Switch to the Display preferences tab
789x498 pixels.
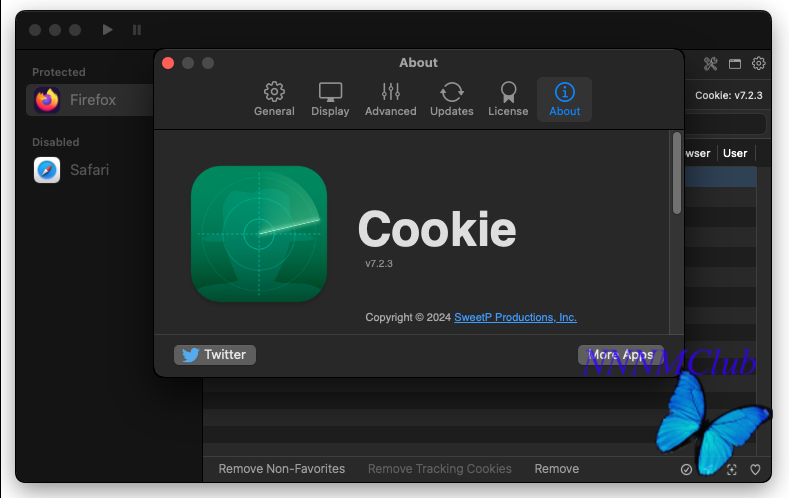[x=330, y=99]
